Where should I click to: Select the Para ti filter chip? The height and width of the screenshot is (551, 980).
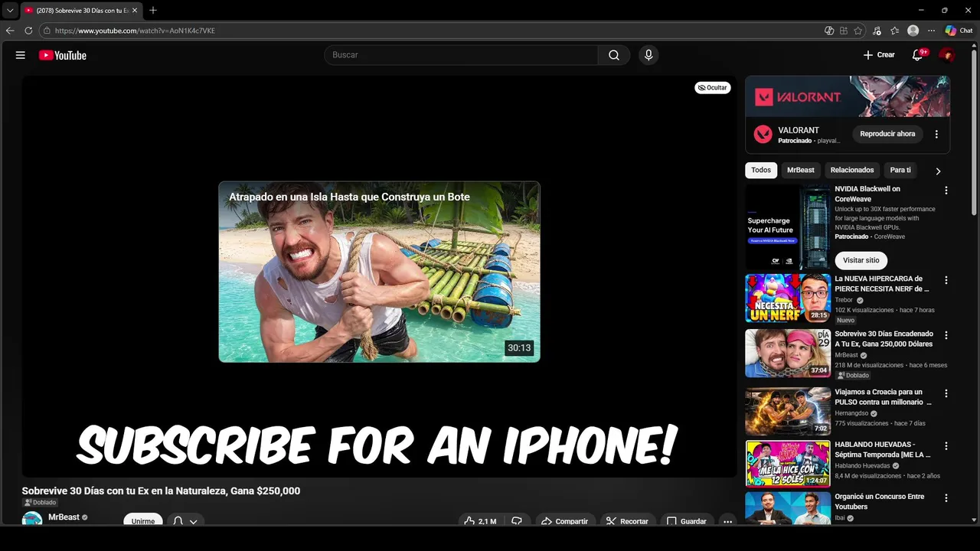pyautogui.click(x=900, y=170)
